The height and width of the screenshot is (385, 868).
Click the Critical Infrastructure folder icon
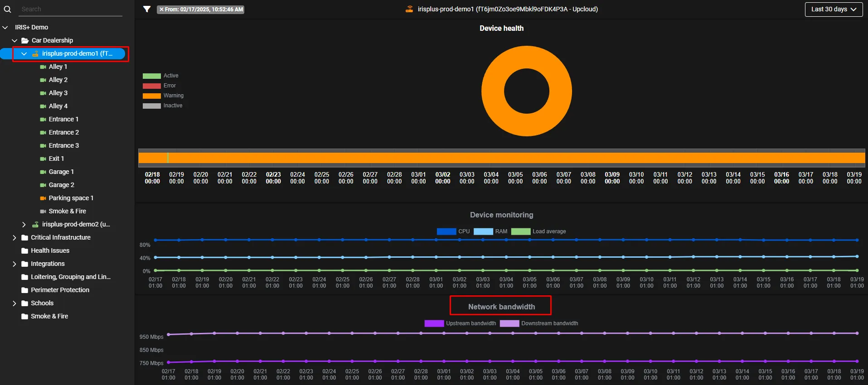25,237
